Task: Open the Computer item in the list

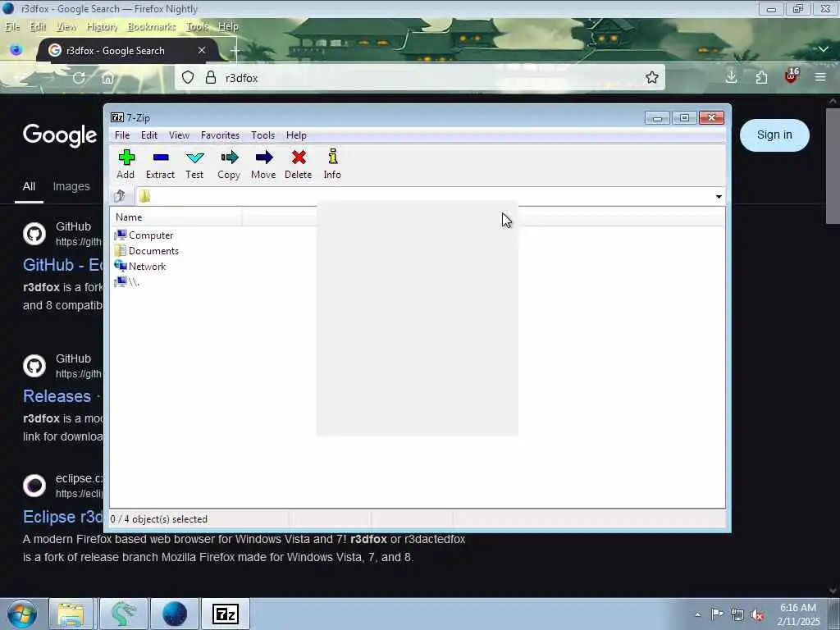Action: [x=144, y=235]
